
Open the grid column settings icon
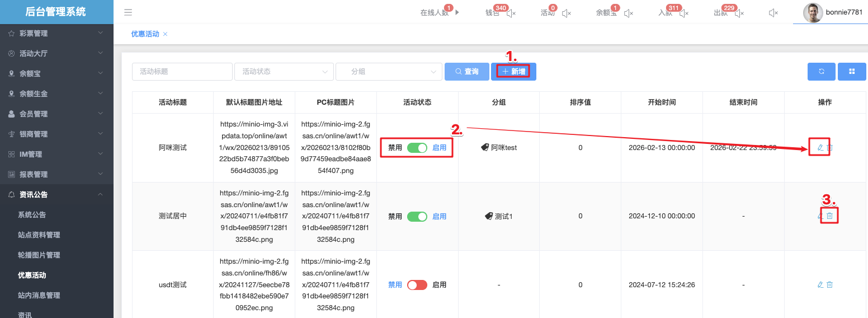[x=852, y=72]
